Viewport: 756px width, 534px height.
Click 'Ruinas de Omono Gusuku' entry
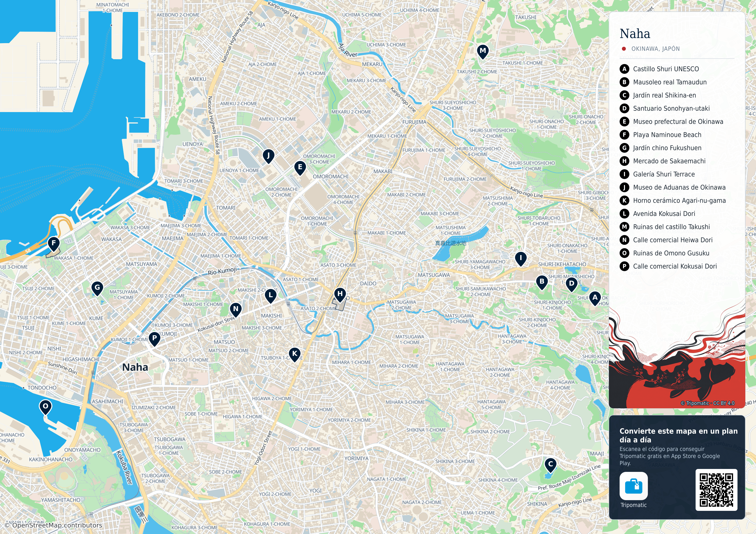click(x=664, y=253)
